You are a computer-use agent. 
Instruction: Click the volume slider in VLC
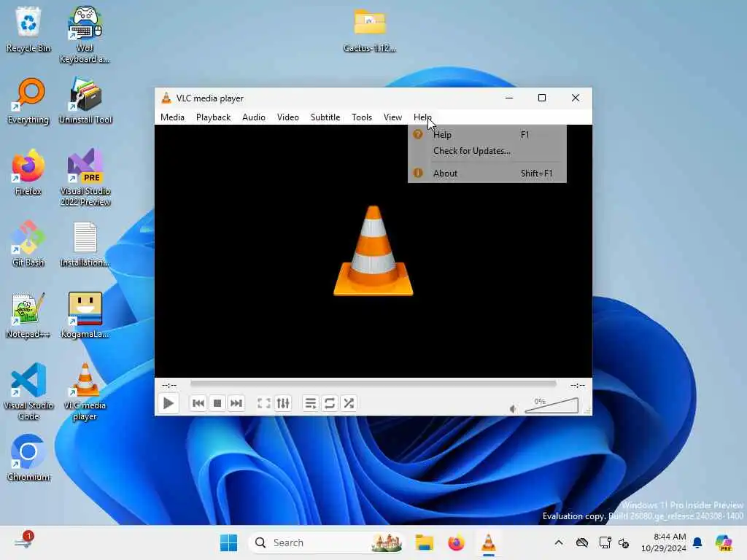click(x=551, y=405)
